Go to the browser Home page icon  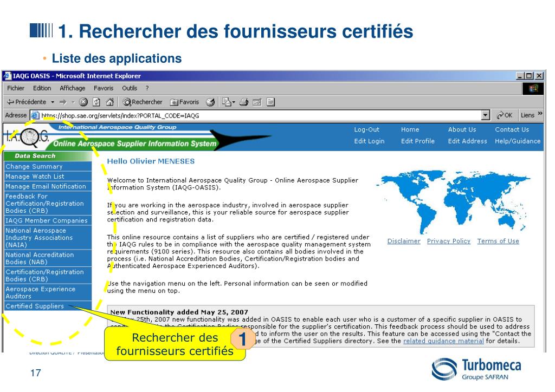109,102
